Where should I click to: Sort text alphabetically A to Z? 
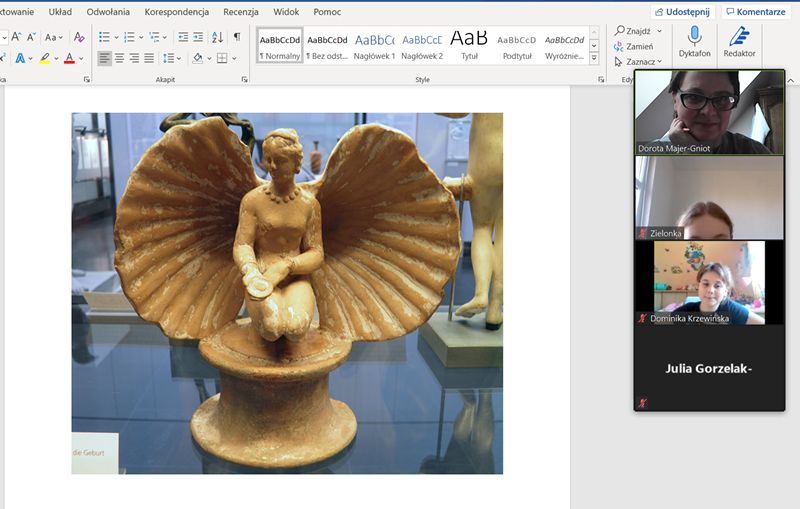point(217,37)
